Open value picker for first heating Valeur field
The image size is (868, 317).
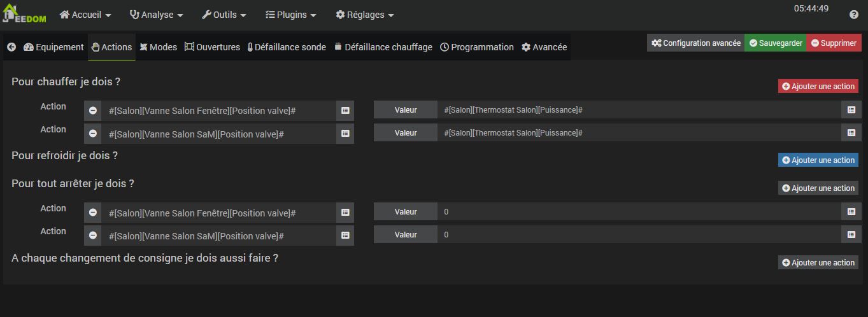point(851,110)
